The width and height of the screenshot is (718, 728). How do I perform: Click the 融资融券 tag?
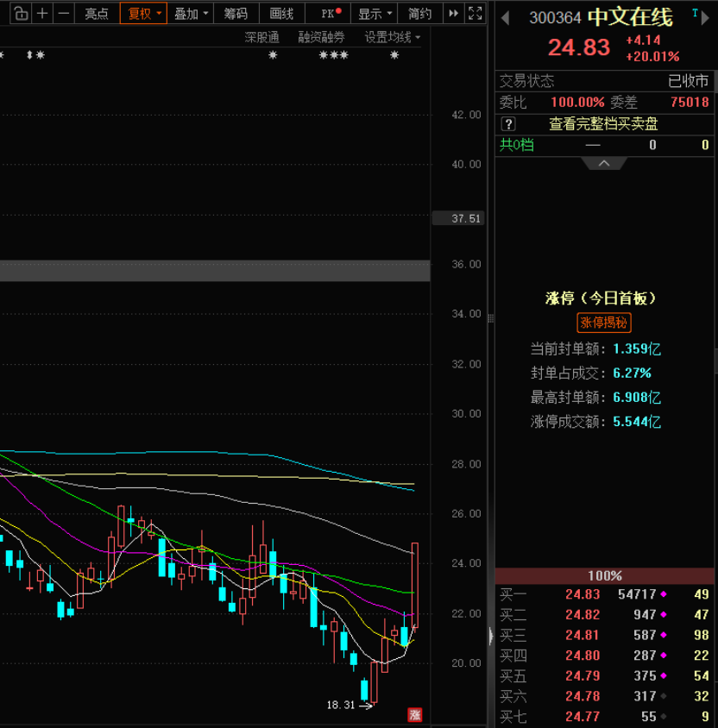pyautogui.click(x=321, y=38)
